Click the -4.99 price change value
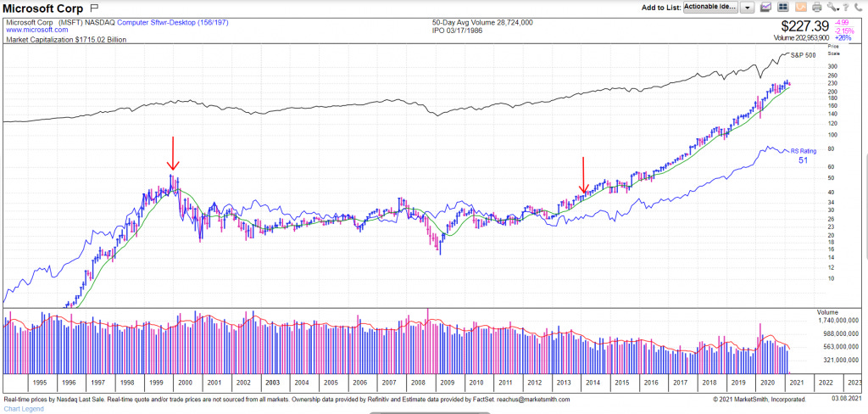 [x=840, y=23]
